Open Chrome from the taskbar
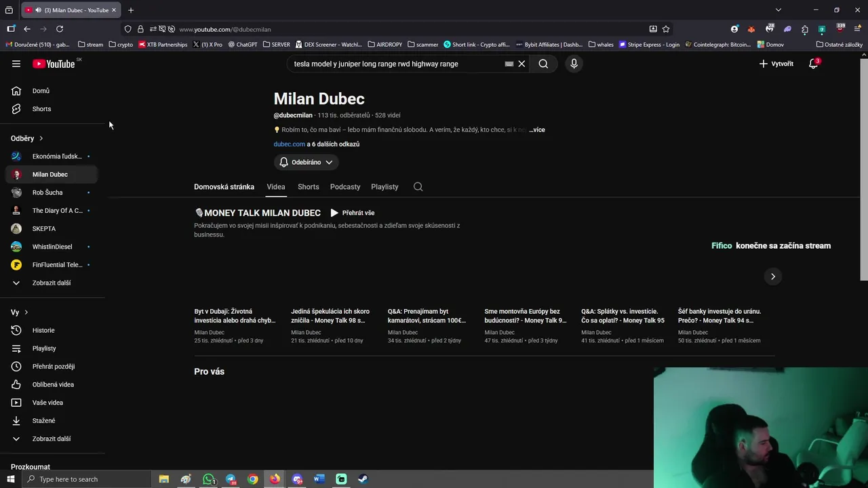868x488 pixels. (252, 479)
